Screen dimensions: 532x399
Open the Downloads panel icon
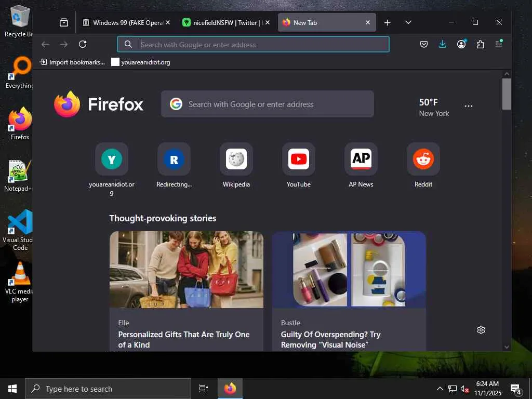[x=443, y=44]
